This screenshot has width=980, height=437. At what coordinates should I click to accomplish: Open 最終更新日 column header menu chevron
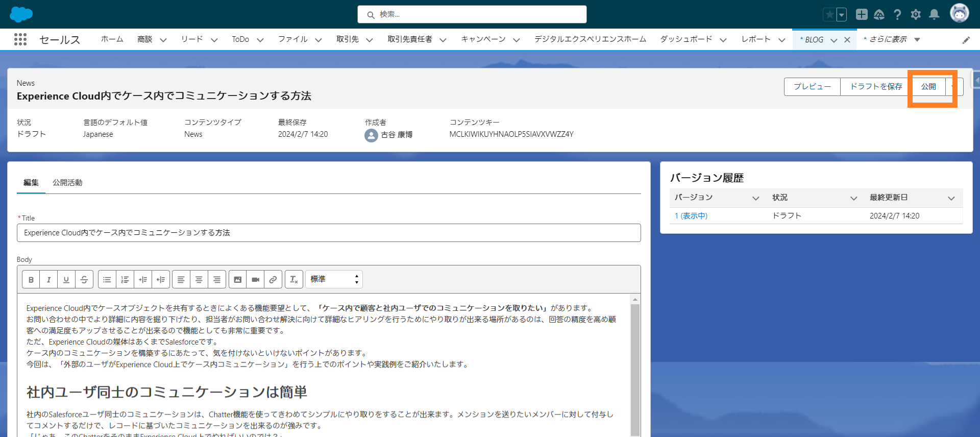click(951, 198)
